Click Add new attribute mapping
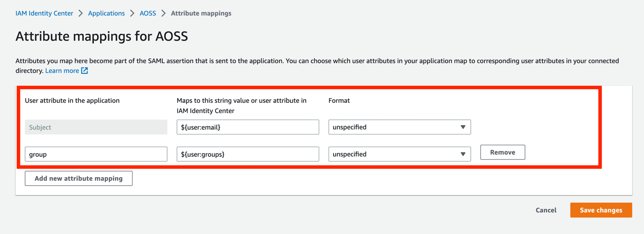 pos(79,178)
